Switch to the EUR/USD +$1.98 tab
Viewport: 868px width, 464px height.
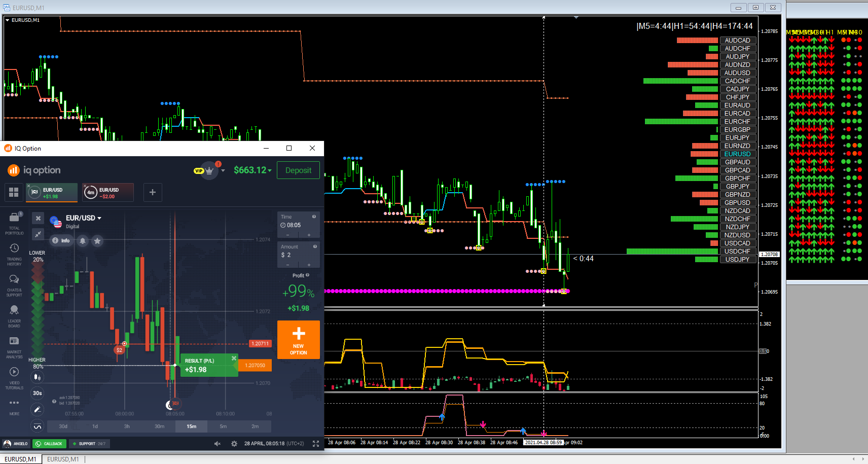(x=52, y=193)
